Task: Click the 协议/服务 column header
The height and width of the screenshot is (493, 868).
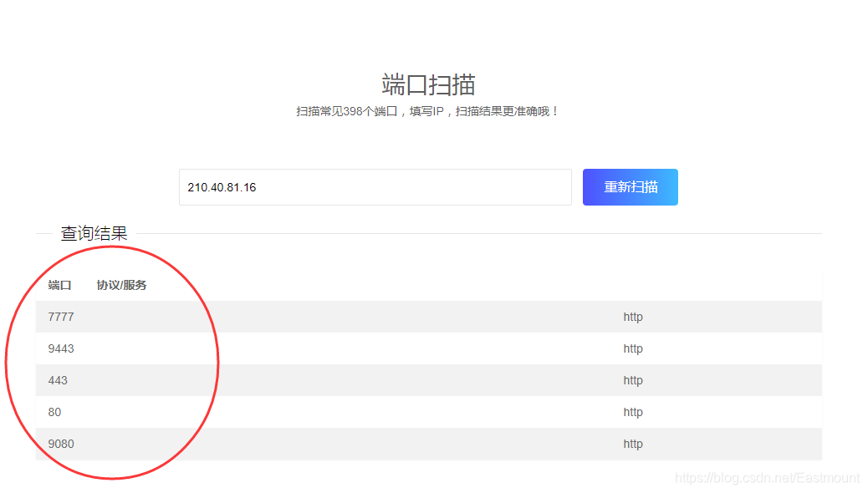Action: tap(122, 285)
